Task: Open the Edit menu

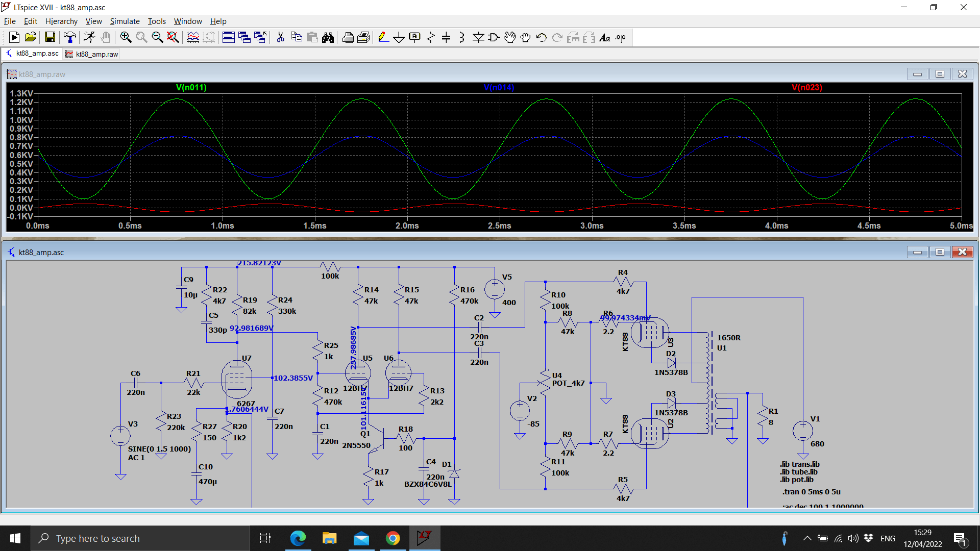Action: [x=31, y=21]
